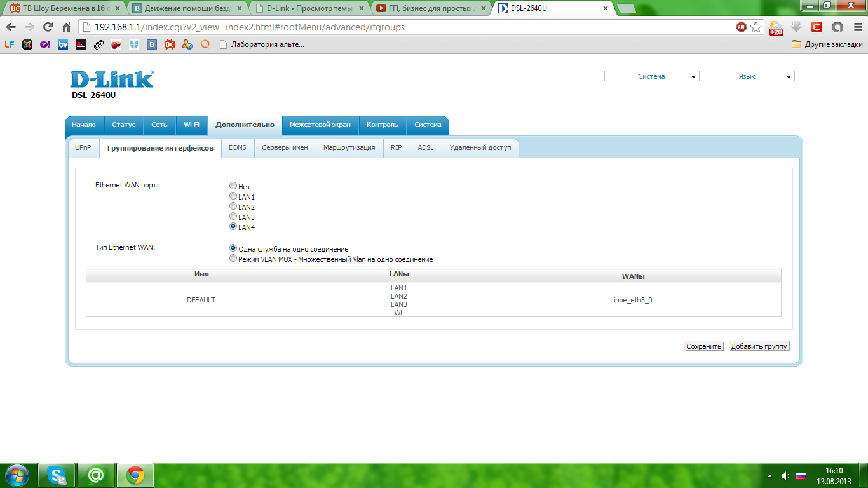The image size is (868, 488).
Task: Click the volume icon in system tray
Action: click(785, 476)
